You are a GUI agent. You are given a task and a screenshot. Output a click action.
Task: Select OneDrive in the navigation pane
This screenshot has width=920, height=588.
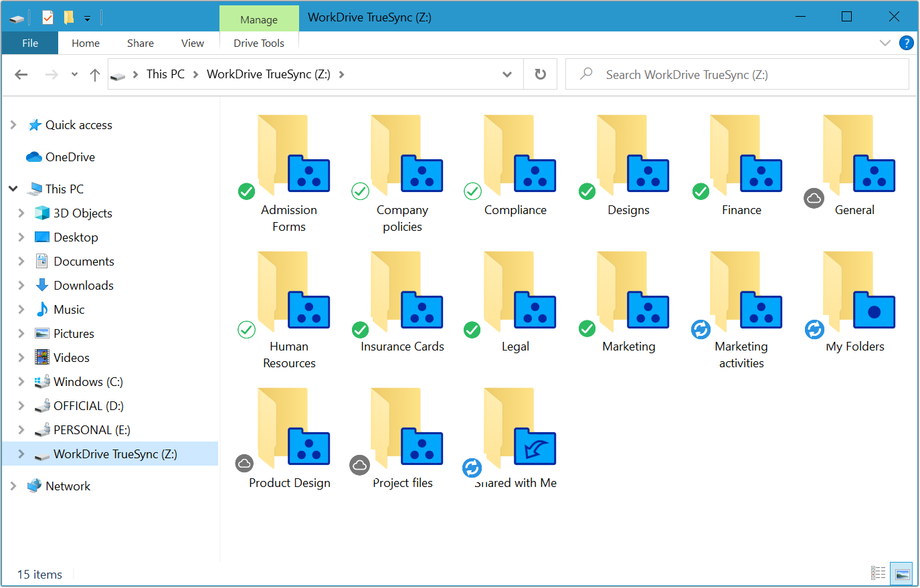pos(70,157)
